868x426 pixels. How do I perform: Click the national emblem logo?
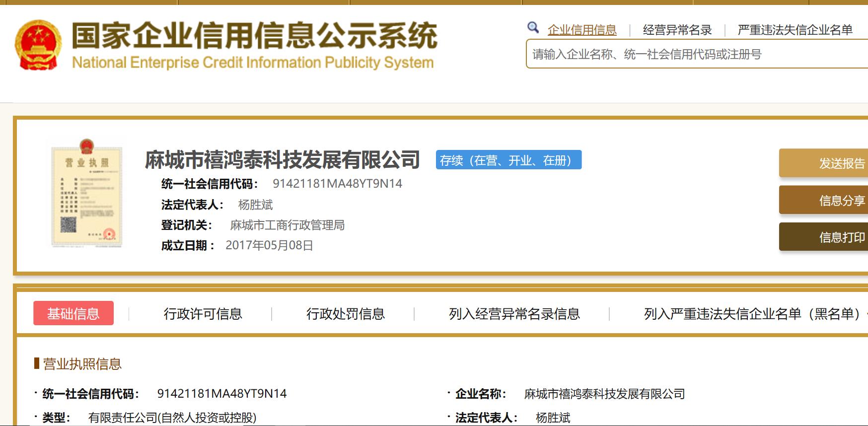click(x=38, y=45)
